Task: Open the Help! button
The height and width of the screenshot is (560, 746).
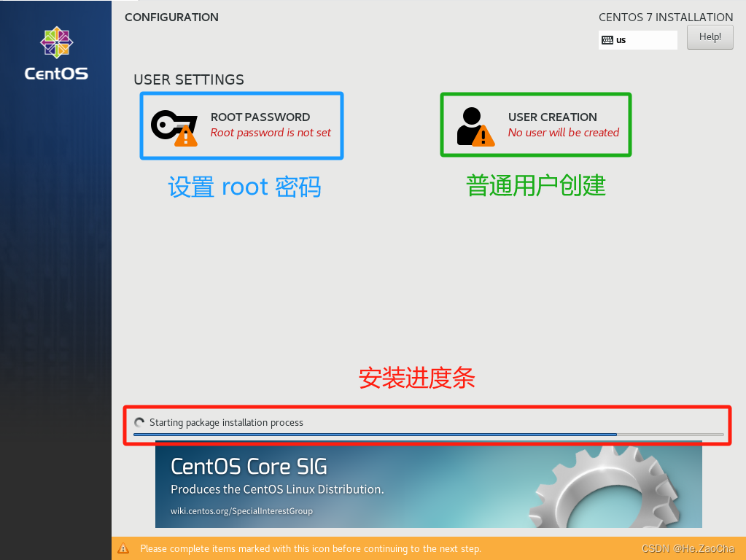Action: (710, 36)
